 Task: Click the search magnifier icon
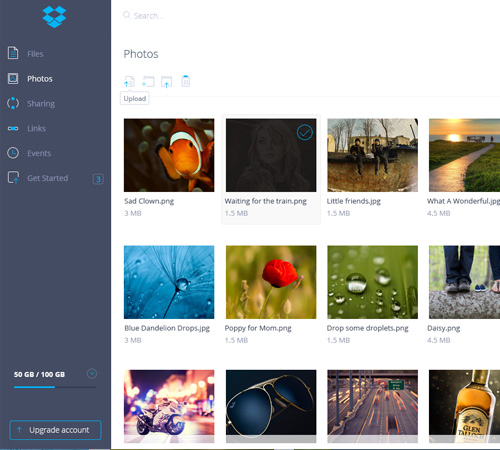[127, 15]
